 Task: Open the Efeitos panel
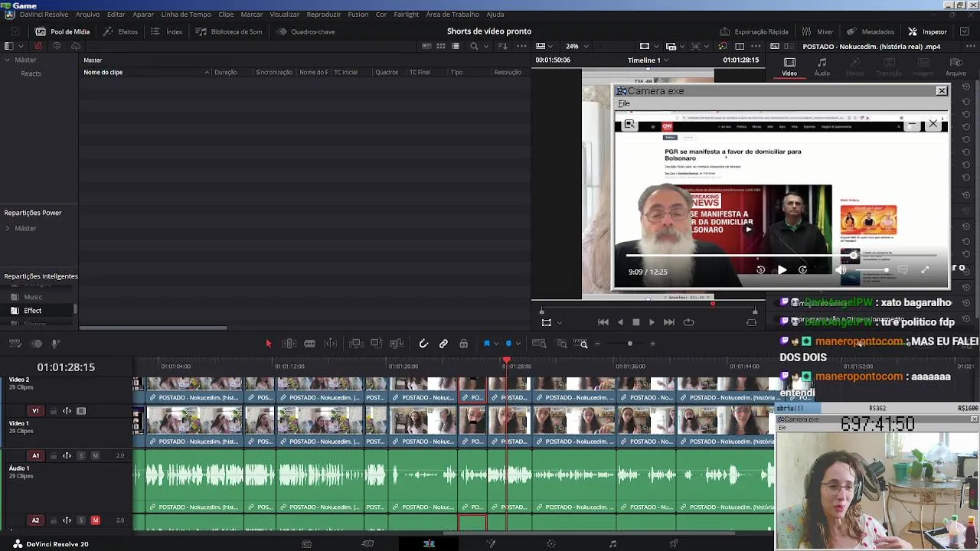click(x=120, y=31)
